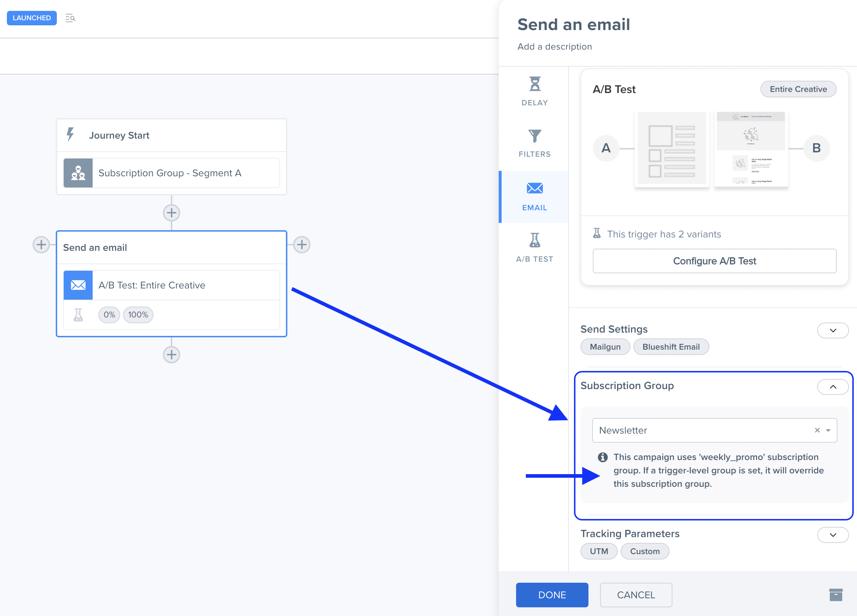Click the Send an email trigger title

pyautogui.click(x=95, y=248)
